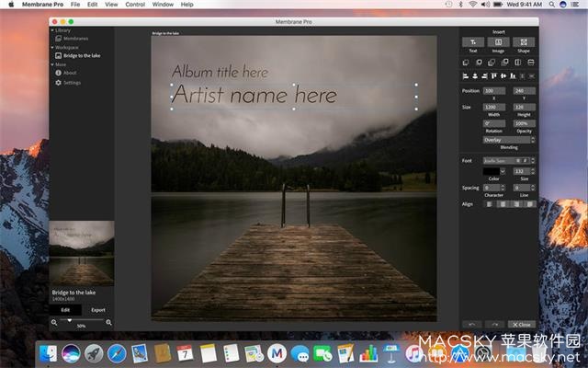Switch to the Export tab

point(98,310)
